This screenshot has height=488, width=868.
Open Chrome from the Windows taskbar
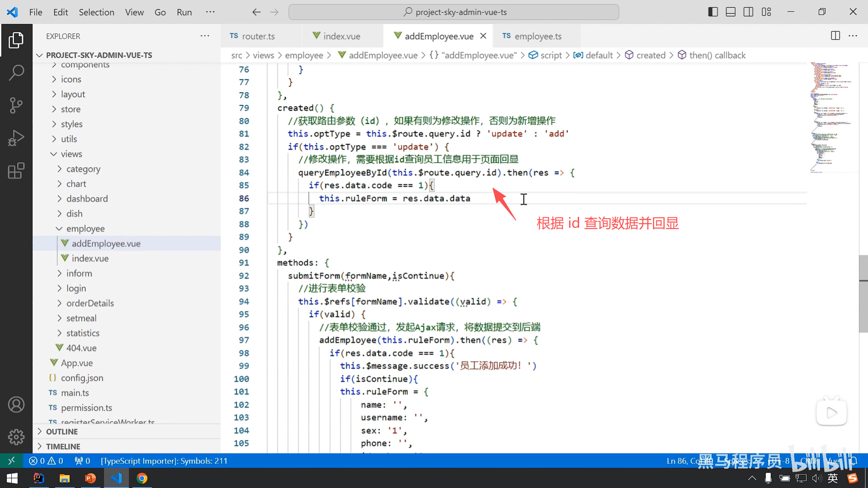tap(142, 478)
